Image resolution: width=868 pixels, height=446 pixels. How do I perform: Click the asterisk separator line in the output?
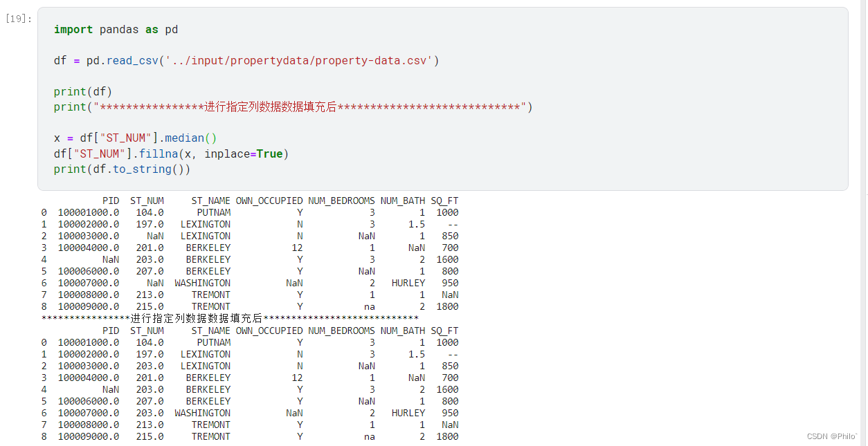[230, 318]
